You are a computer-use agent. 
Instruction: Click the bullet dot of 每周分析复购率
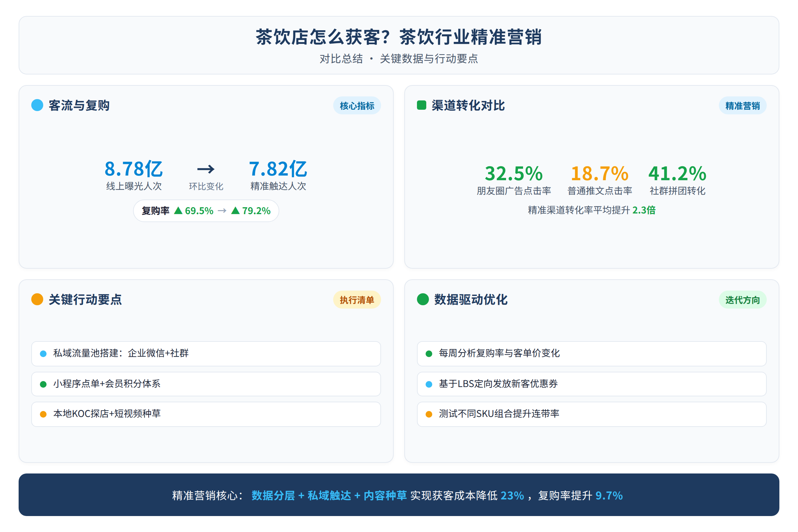[429, 354]
